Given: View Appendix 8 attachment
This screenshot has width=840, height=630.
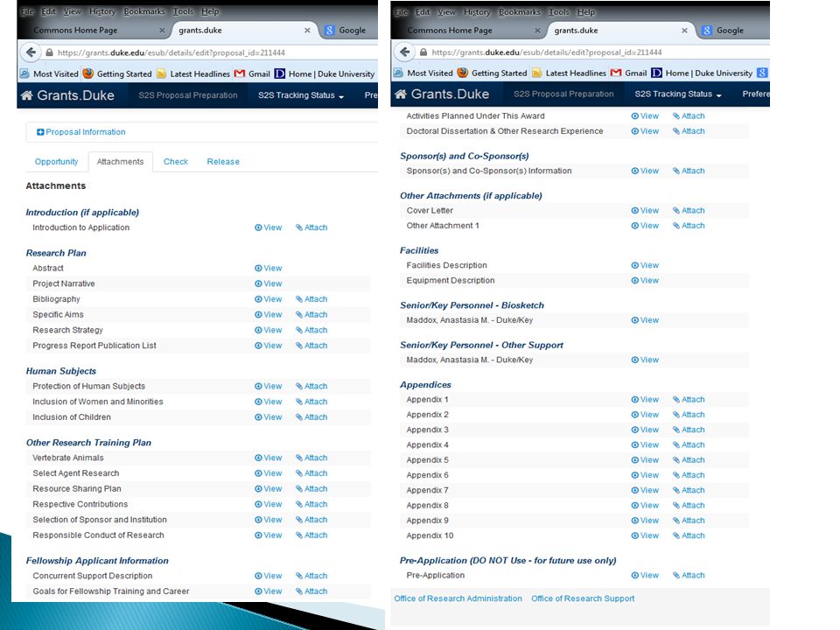Looking at the screenshot, I should pyautogui.click(x=645, y=505).
